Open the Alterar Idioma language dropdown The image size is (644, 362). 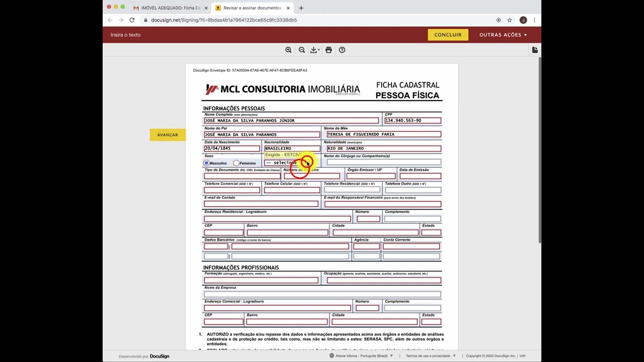(x=361, y=356)
